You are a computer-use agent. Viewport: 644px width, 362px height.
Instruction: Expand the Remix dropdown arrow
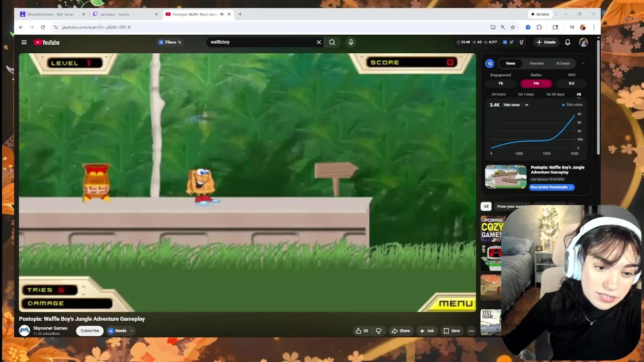point(132,331)
